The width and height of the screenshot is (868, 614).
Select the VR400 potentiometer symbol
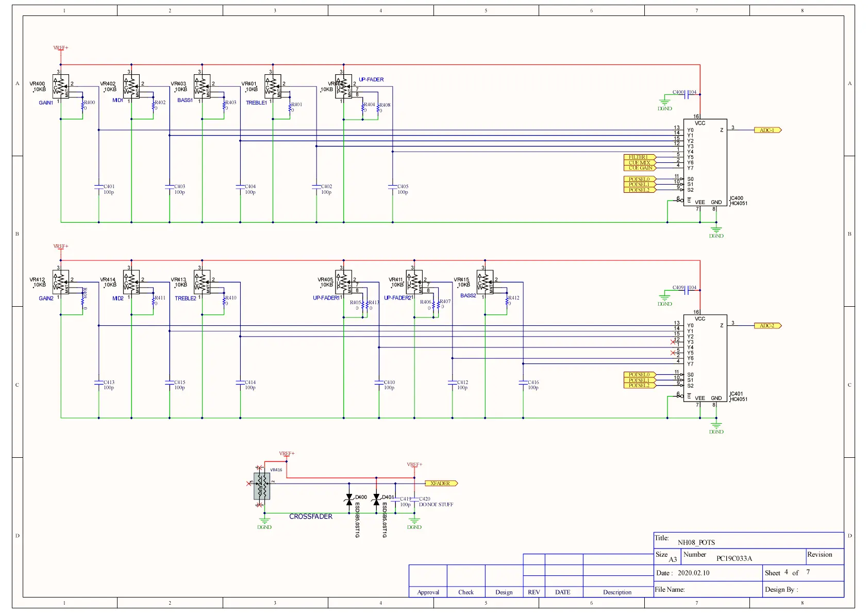coord(61,86)
